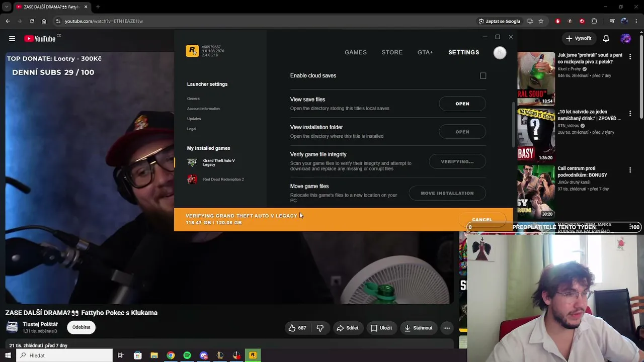Open the 'Jak jsme prohráli soud' video thumbnail
The image size is (644, 362).
click(536, 78)
